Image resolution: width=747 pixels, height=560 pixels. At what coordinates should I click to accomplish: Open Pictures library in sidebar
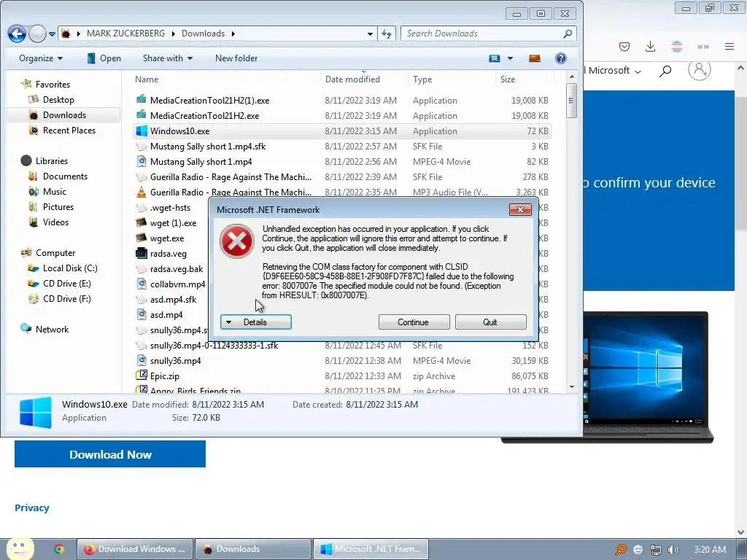click(51, 206)
